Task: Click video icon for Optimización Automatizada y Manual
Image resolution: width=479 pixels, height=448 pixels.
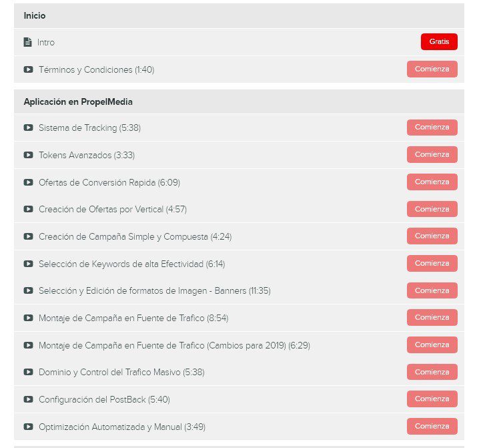Action: pyautogui.click(x=29, y=427)
